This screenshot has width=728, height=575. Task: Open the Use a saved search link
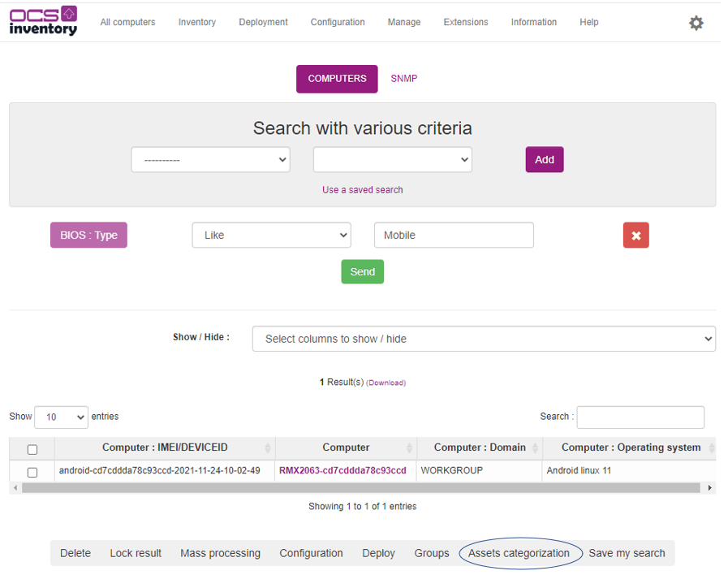tap(362, 190)
